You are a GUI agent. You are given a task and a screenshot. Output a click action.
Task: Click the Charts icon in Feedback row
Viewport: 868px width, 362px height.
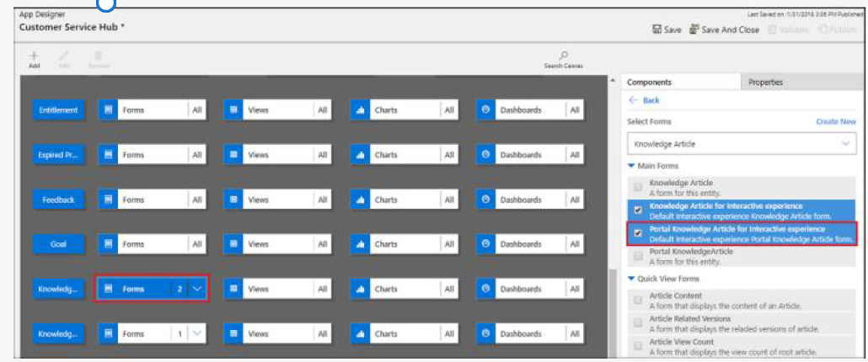[360, 200]
